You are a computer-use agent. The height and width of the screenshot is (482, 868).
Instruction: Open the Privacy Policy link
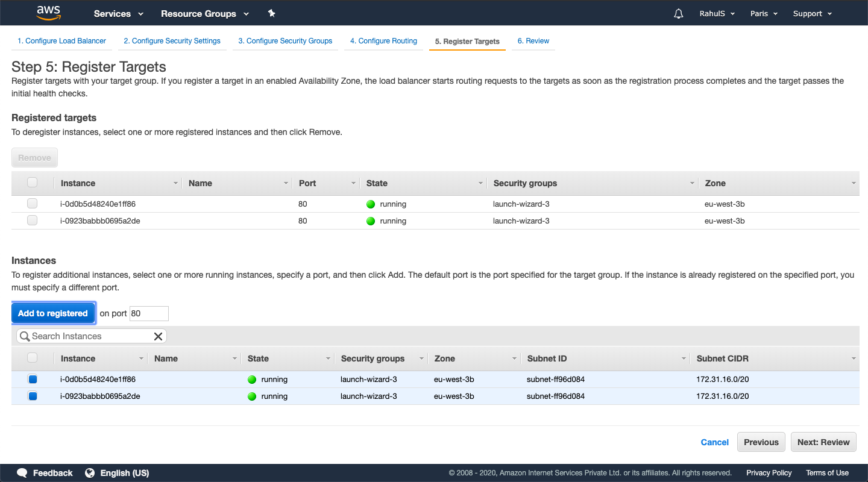(769, 473)
